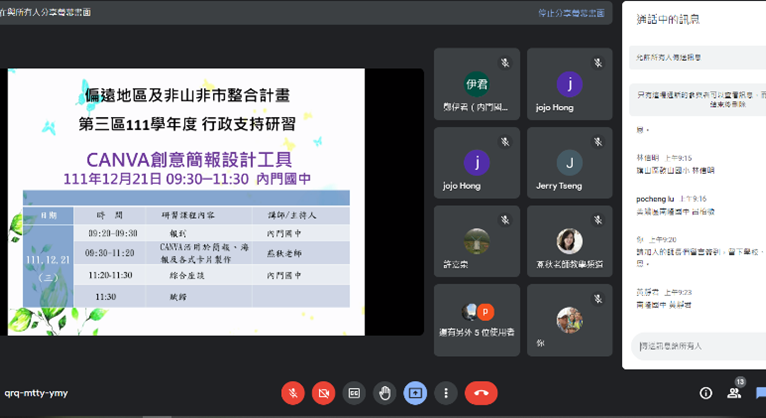Turn on the camera from the bottom bar
The height and width of the screenshot is (418, 766).
(323, 393)
